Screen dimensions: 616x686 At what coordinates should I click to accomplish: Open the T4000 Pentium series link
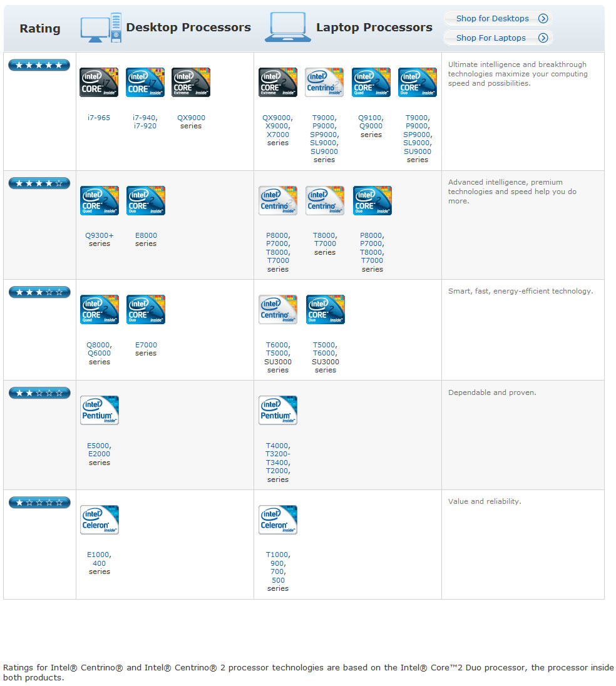click(x=278, y=446)
